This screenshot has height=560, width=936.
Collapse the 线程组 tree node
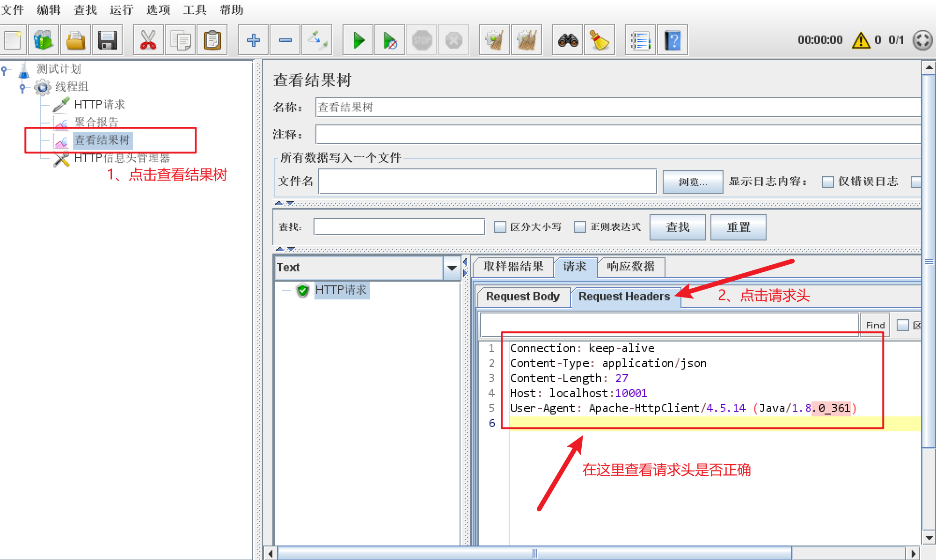22,87
